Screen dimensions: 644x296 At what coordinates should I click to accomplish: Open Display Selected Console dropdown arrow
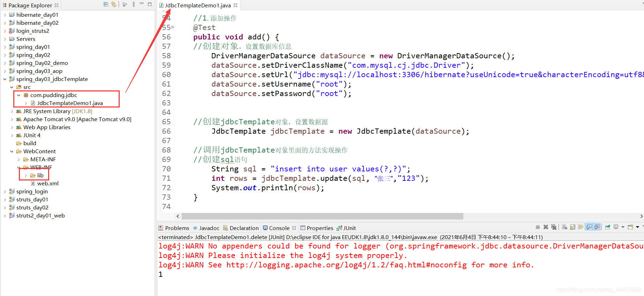point(623,227)
